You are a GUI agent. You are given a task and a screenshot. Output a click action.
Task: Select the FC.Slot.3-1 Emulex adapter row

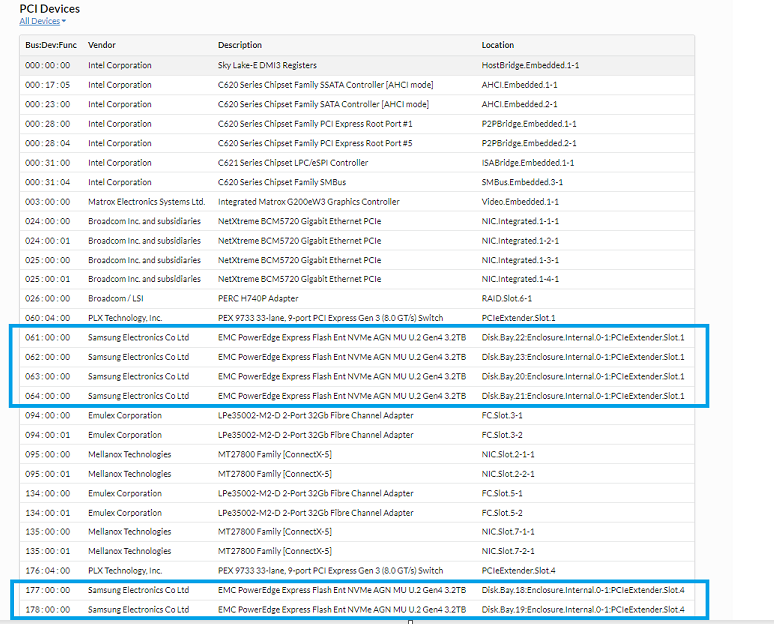[x=315, y=415]
